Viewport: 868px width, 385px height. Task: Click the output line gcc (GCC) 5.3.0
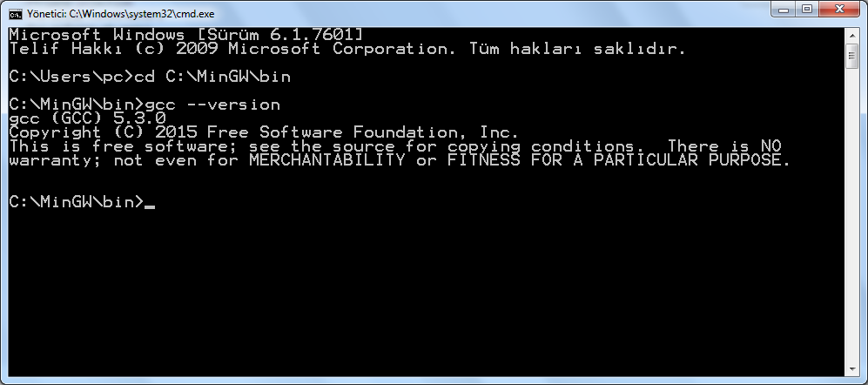[87, 118]
